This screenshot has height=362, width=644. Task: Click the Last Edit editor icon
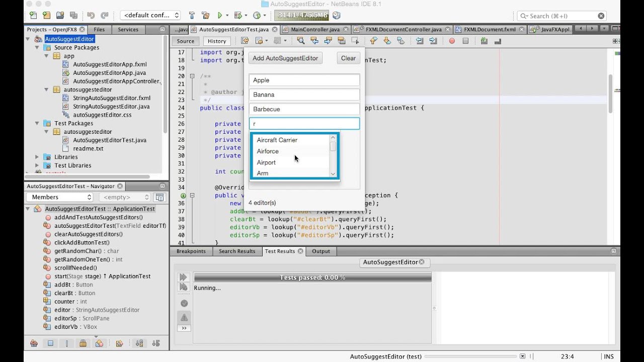[x=245, y=41]
